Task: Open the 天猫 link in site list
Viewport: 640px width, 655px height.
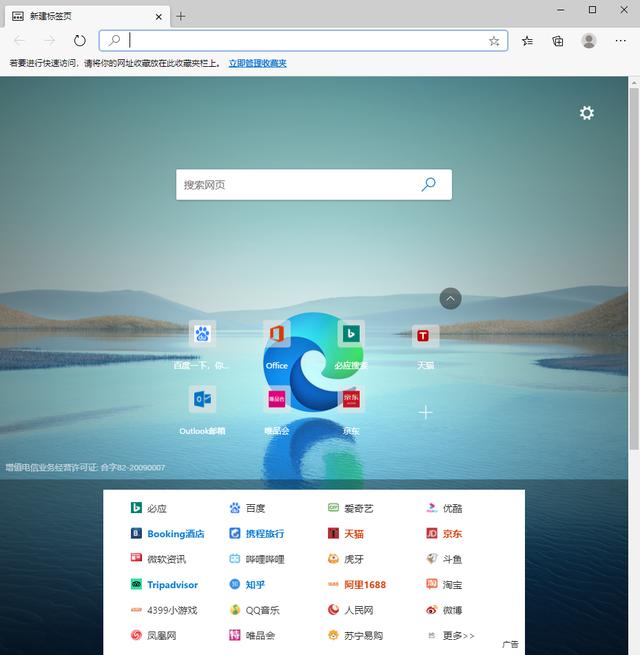Action: (346, 533)
